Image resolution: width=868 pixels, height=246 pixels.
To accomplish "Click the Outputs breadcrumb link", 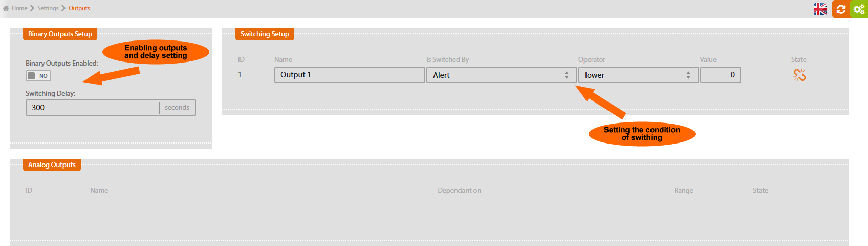I will [79, 8].
